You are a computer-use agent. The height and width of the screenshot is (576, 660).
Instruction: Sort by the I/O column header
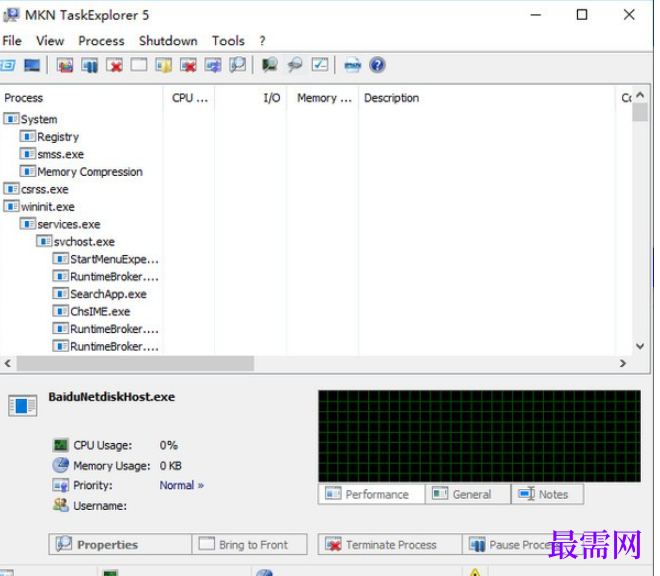tap(251, 98)
